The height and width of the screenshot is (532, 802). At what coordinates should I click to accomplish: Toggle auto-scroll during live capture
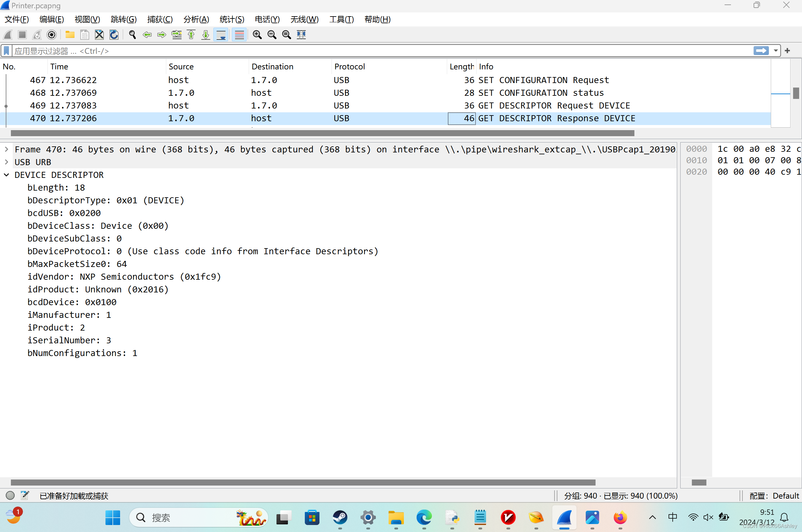[221, 35]
